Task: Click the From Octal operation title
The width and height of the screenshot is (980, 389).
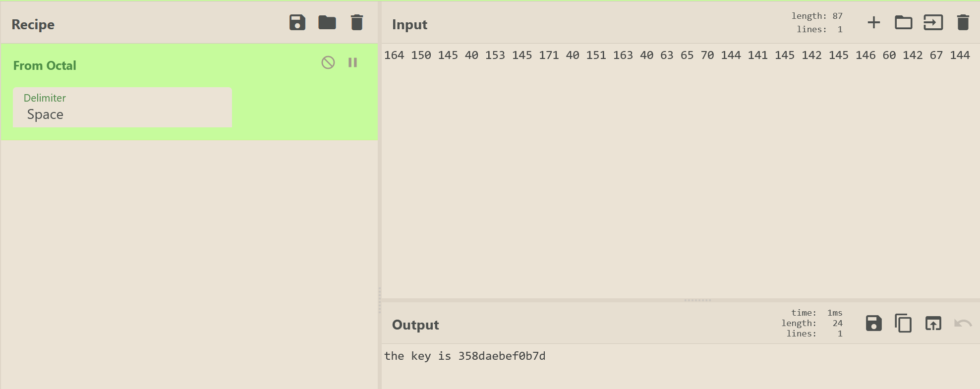Action: (x=45, y=65)
